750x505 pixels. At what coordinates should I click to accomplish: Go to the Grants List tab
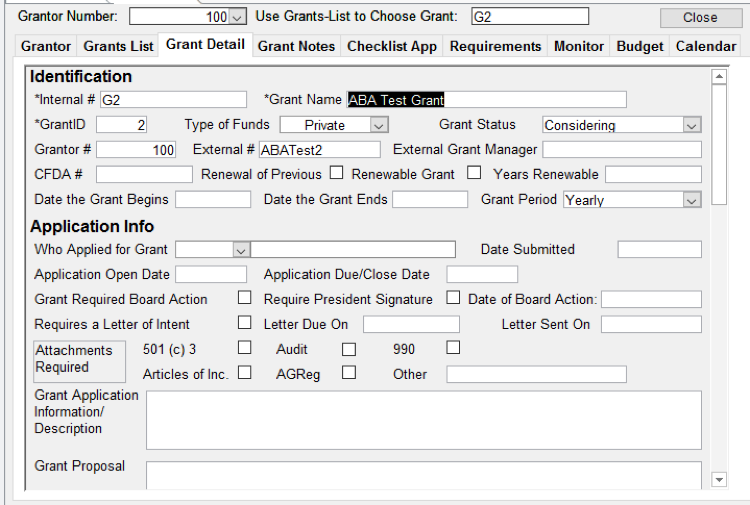[118, 46]
